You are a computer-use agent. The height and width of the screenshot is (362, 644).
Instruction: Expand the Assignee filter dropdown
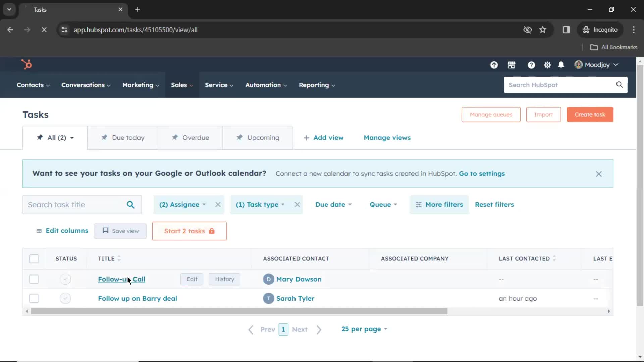(182, 205)
